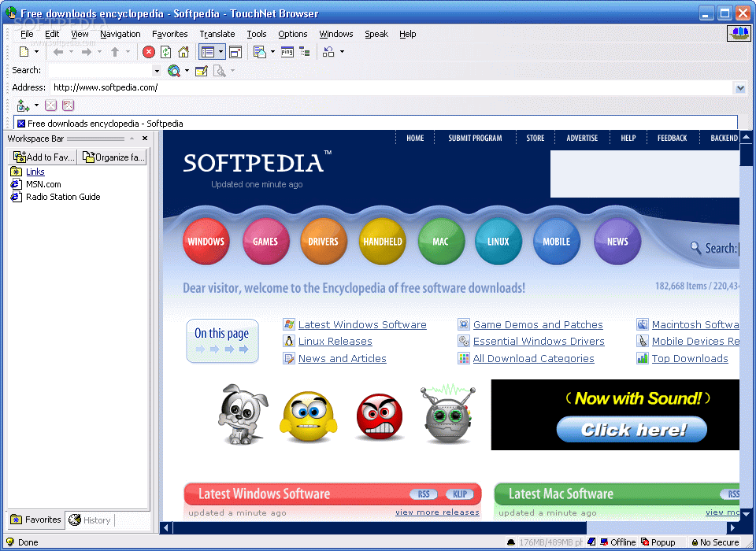Open the Options menu

293,34
